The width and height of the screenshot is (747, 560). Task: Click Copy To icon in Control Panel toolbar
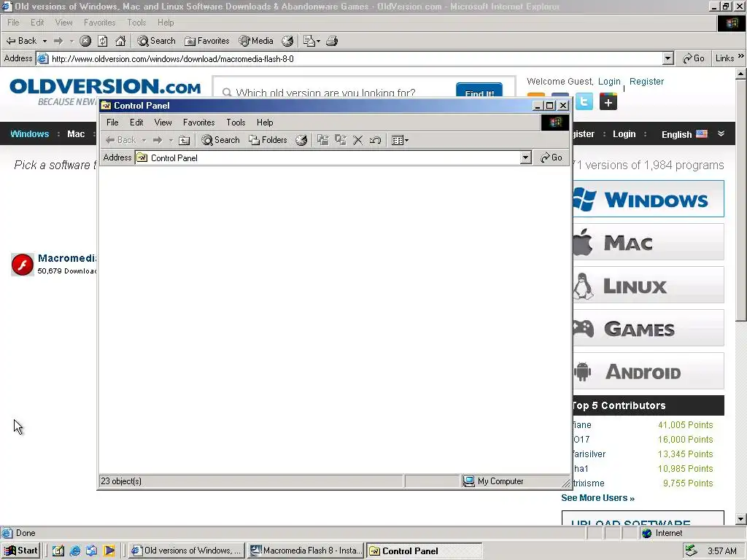pos(341,140)
